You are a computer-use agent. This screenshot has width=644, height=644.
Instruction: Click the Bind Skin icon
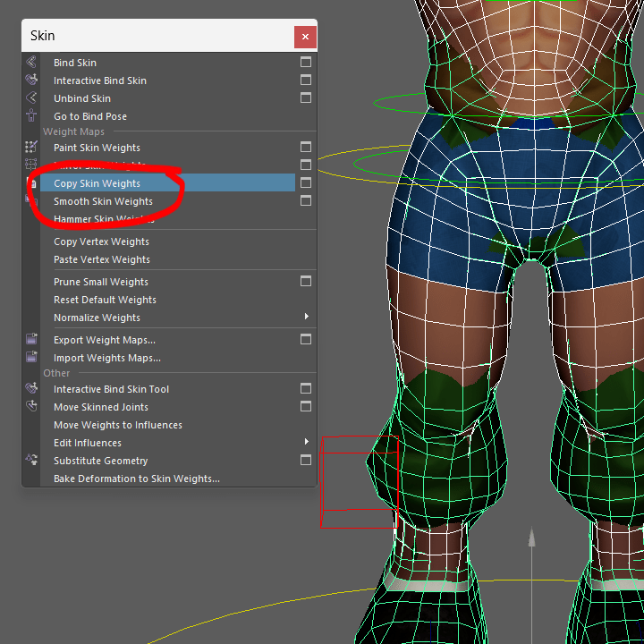(x=31, y=63)
